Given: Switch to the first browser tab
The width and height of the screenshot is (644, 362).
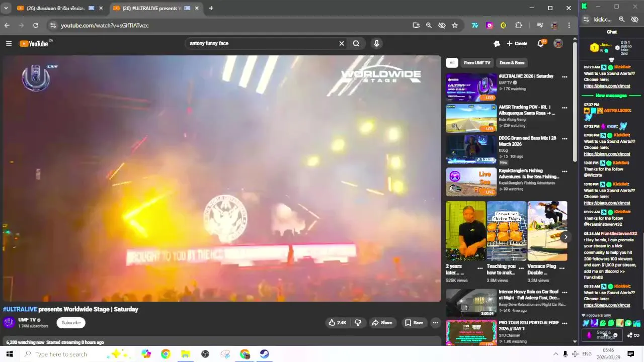Looking at the screenshot, I should point(59,8).
